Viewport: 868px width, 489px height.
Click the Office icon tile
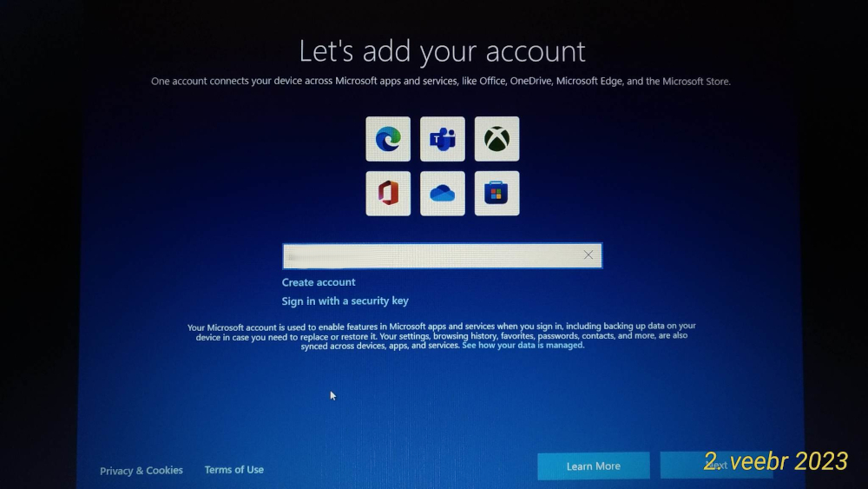(388, 194)
